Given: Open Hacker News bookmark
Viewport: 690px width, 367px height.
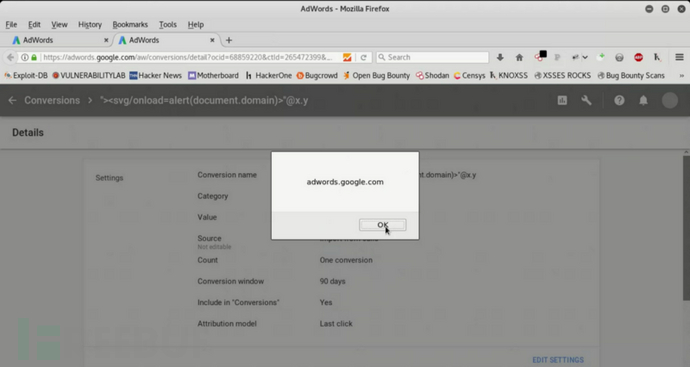Looking at the screenshot, I should point(155,76).
